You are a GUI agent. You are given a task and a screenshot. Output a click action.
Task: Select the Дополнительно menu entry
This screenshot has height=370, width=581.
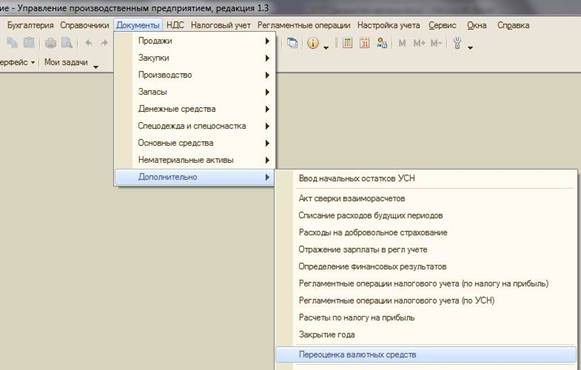coord(194,177)
